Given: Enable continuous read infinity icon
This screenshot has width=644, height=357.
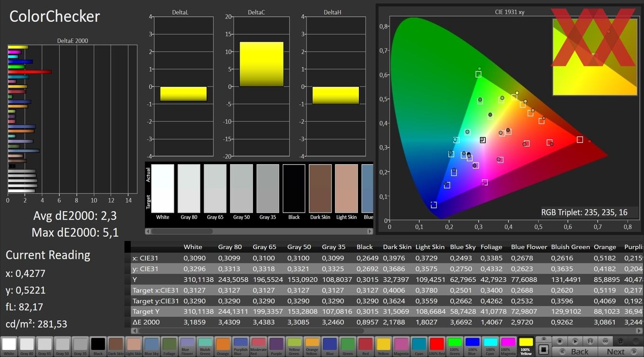Looking at the screenshot, I should [605, 341].
